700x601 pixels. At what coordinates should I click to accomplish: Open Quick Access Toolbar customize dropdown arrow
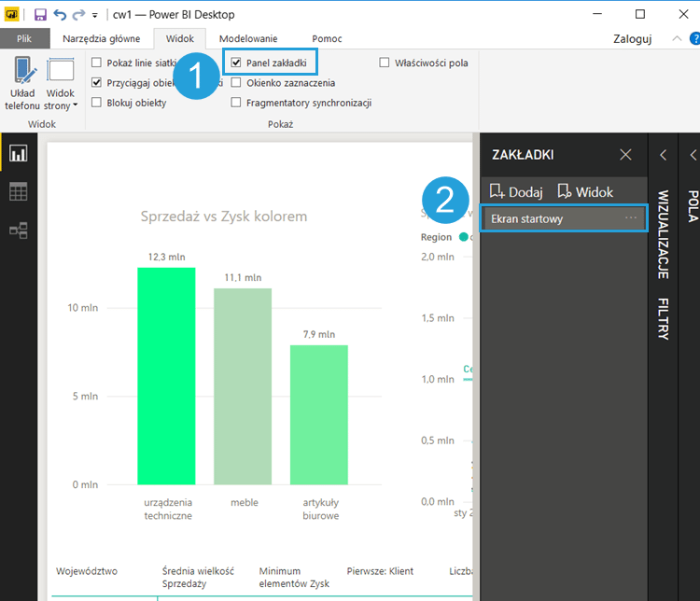point(95,16)
